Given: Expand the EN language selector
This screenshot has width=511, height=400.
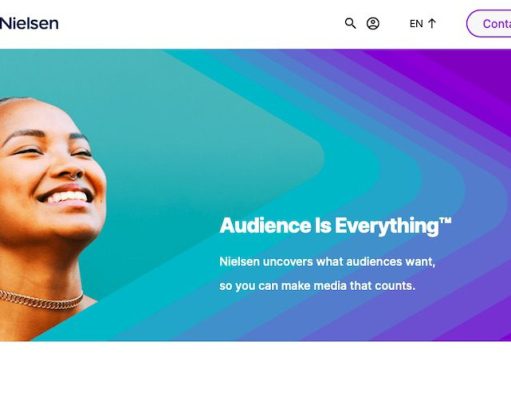Looking at the screenshot, I should [423, 23].
